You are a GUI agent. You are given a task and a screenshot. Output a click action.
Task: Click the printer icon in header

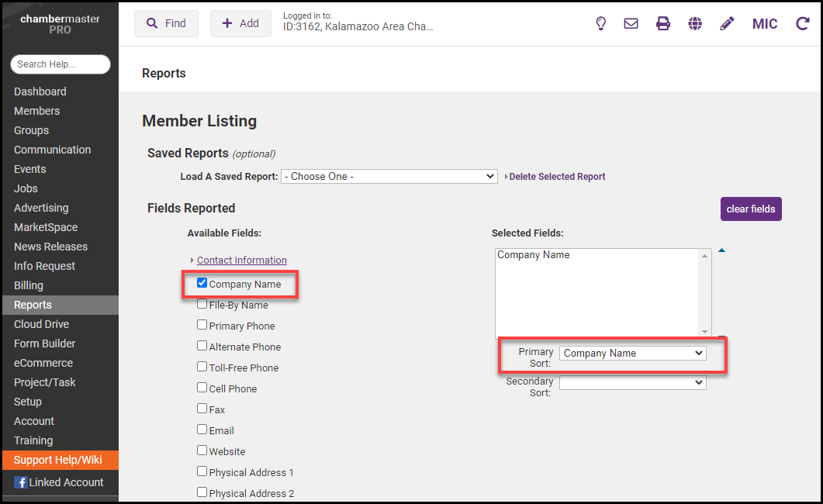pos(663,24)
